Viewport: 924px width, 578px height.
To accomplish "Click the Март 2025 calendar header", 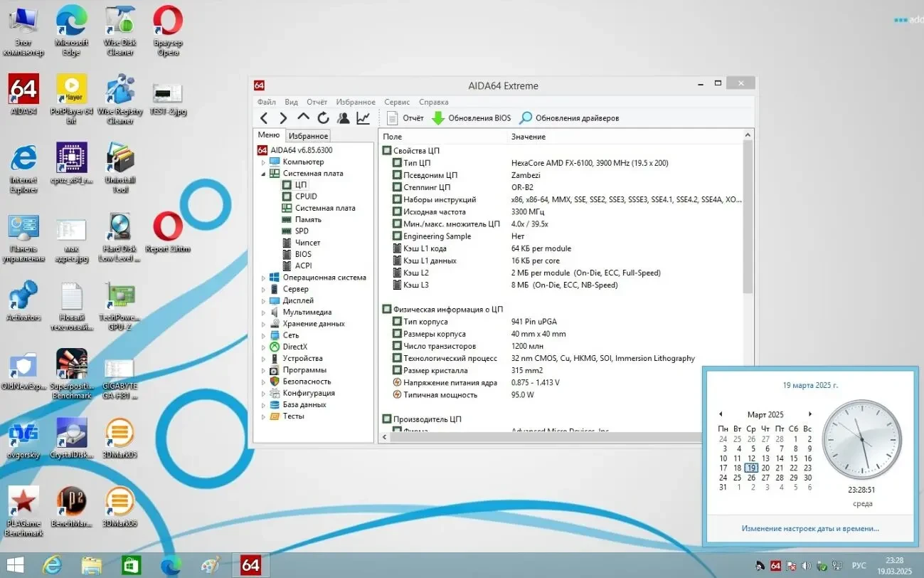I will pos(765,414).
